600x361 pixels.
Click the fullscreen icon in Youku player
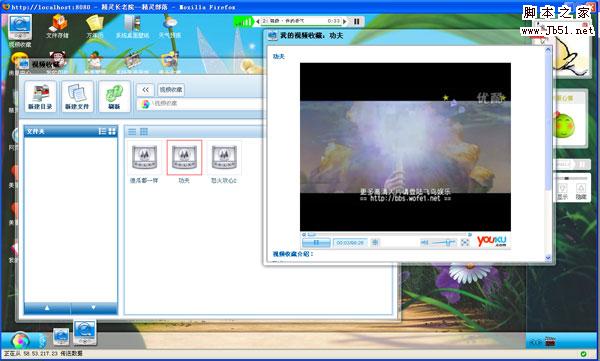point(465,242)
